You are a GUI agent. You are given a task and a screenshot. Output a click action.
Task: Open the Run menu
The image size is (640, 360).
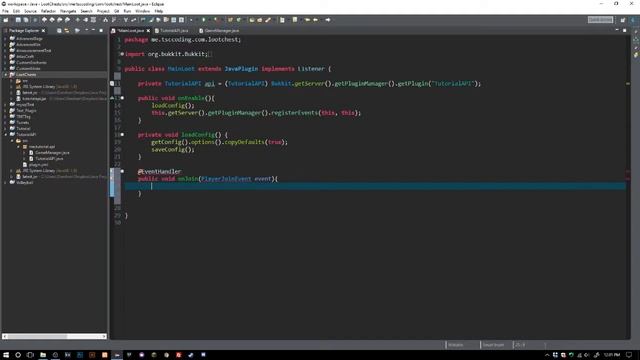click(127, 11)
